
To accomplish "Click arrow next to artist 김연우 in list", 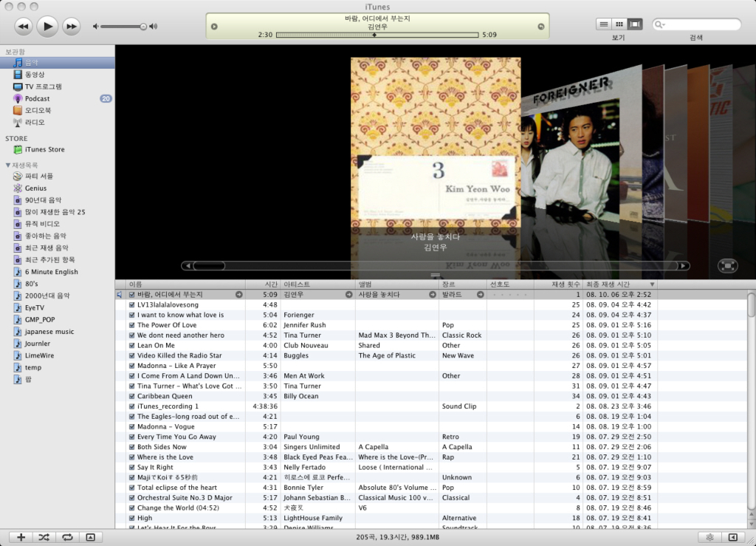I will 348,295.
